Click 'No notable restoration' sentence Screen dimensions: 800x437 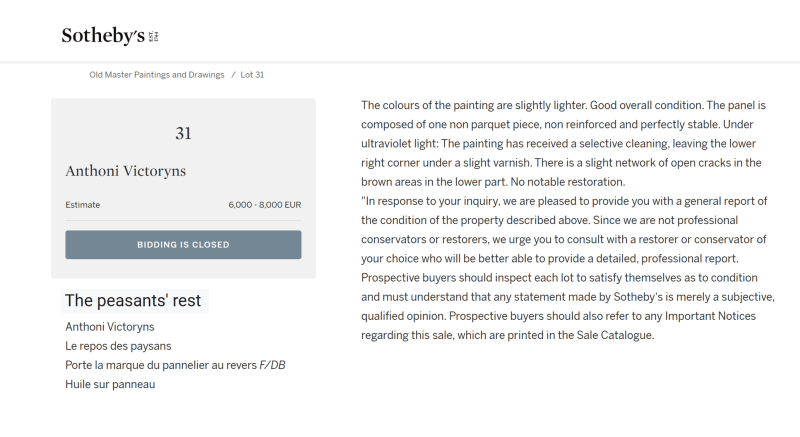(x=568, y=182)
